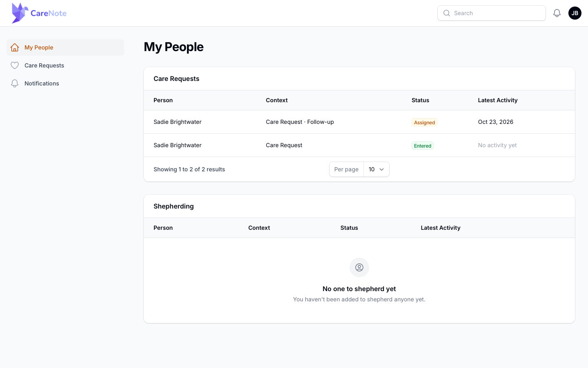
Task: Click the Context header in Shepherding table
Action: tap(259, 228)
